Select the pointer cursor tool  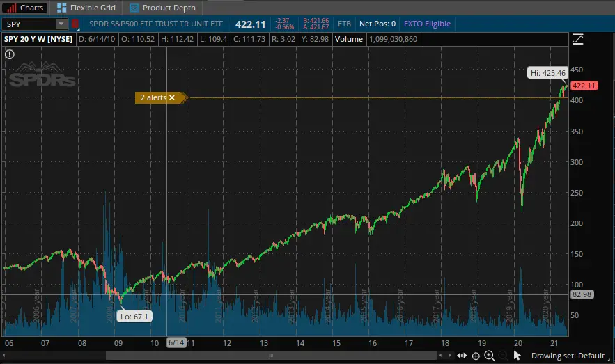pyautogui.click(x=517, y=356)
